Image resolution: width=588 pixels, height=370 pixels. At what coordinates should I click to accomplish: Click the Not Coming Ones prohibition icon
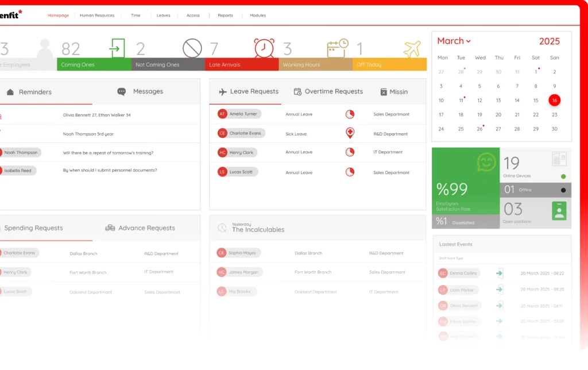[192, 48]
